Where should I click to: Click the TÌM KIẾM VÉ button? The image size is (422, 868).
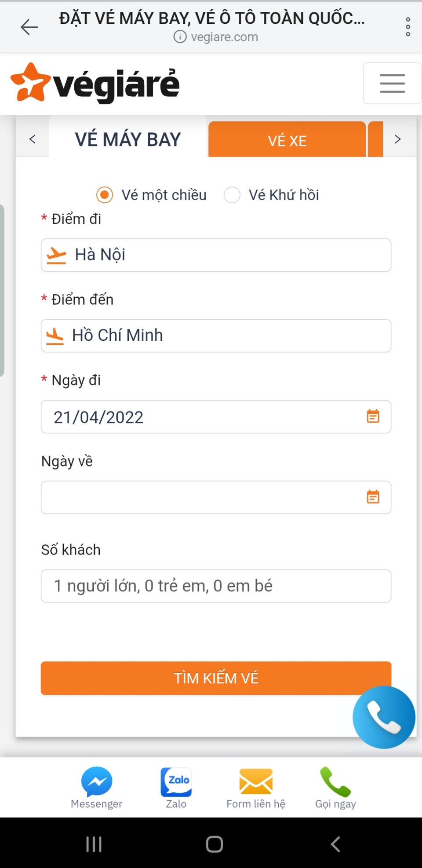(216, 678)
